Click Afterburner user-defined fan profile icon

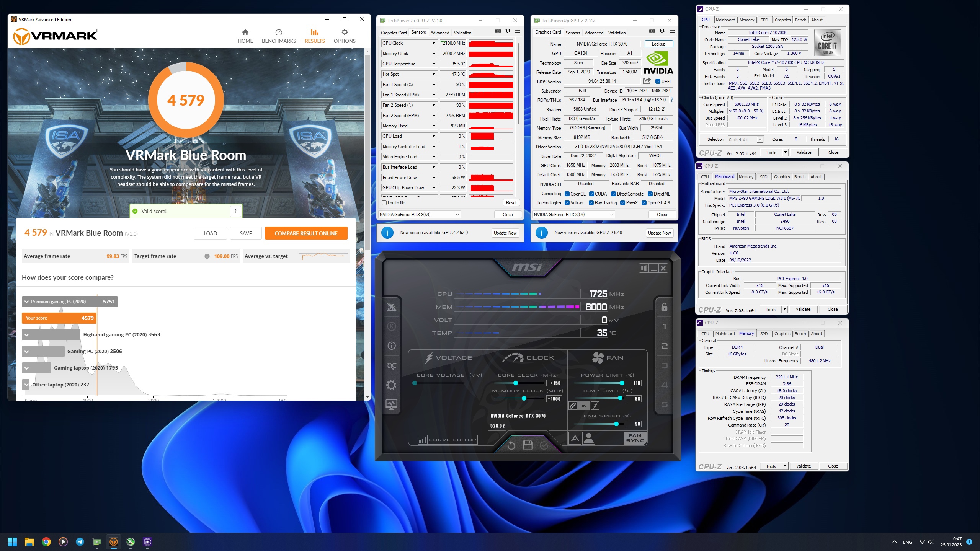(589, 438)
